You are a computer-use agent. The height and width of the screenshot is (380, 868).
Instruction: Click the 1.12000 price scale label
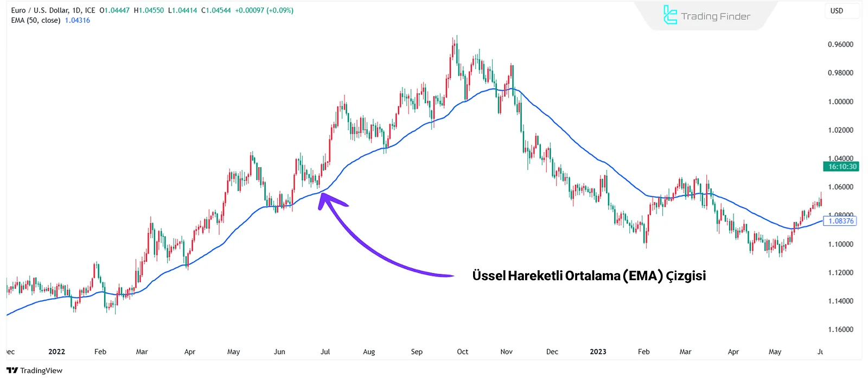click(840, 273)
